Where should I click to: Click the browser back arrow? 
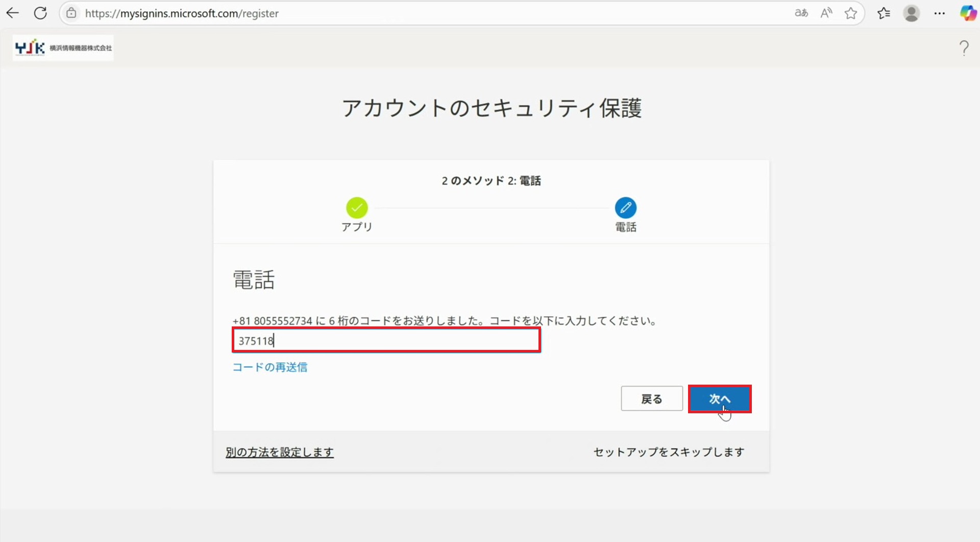[13, 13]
